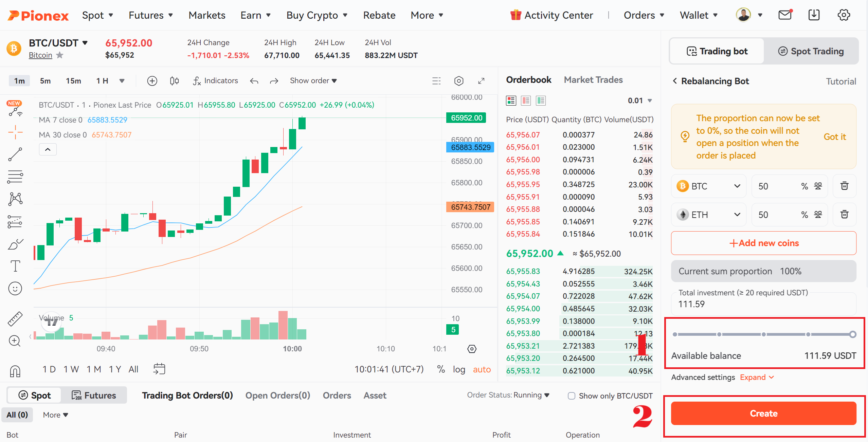Switch to Open Orders(0) tab
The height and width of the screenshot is (442, 868).
pyautogui.click(x=278, y=395)
